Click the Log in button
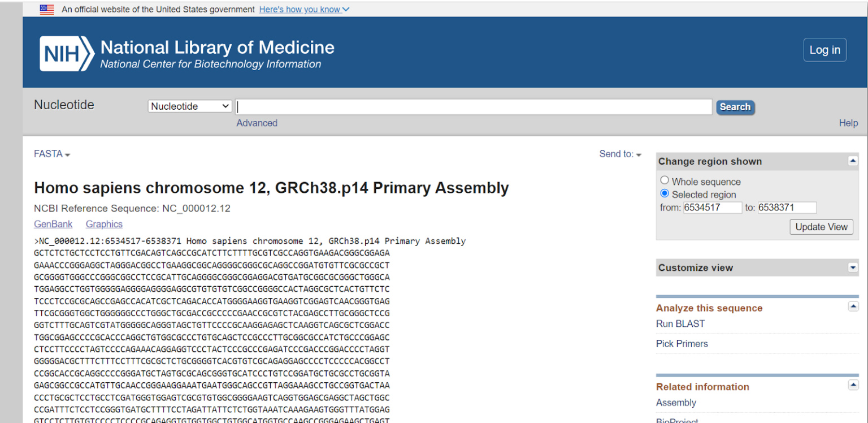The height and width of the screenshot is (423, 868). (x=824, y=50)
